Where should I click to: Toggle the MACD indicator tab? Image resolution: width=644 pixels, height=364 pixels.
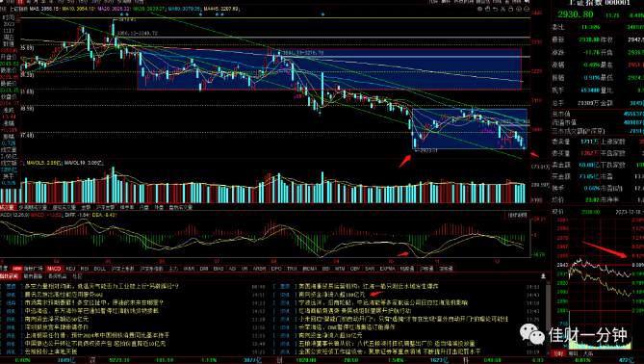coord(54,269)
